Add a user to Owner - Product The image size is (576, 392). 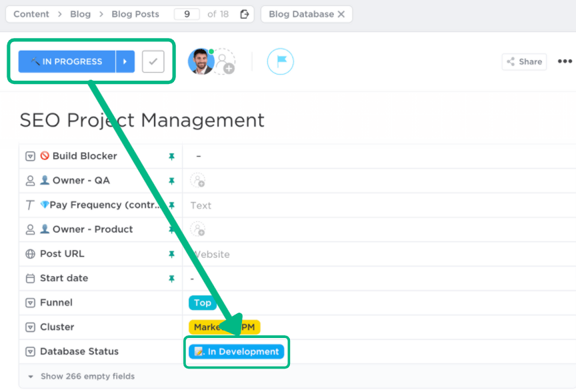point(197,229)
